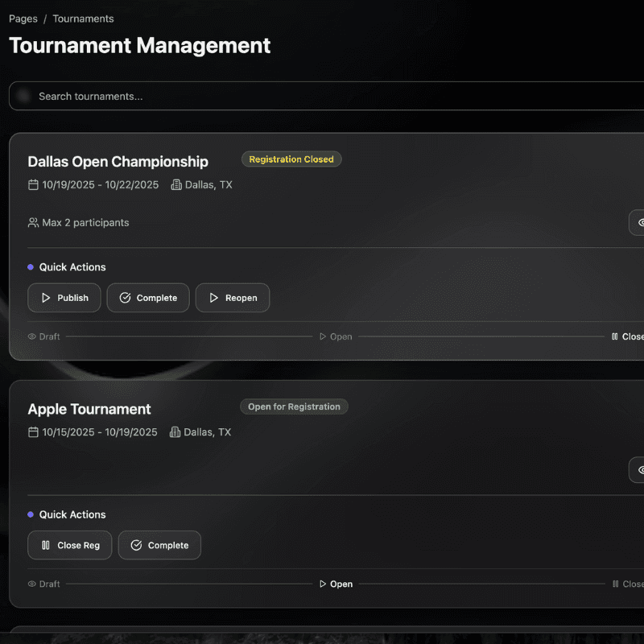Open the Tournaments breadcrumb
The image size is (644, 644).
click(x=83, y=19)
